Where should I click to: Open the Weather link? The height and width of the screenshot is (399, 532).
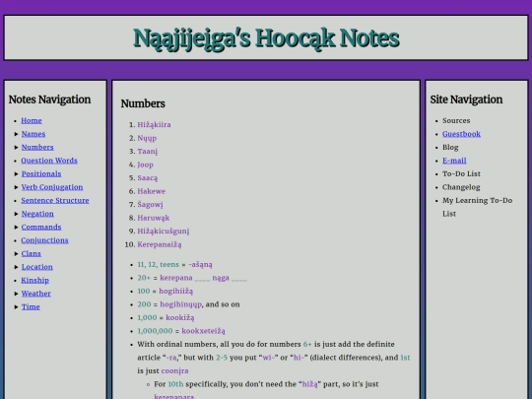(x=36, y=294)
